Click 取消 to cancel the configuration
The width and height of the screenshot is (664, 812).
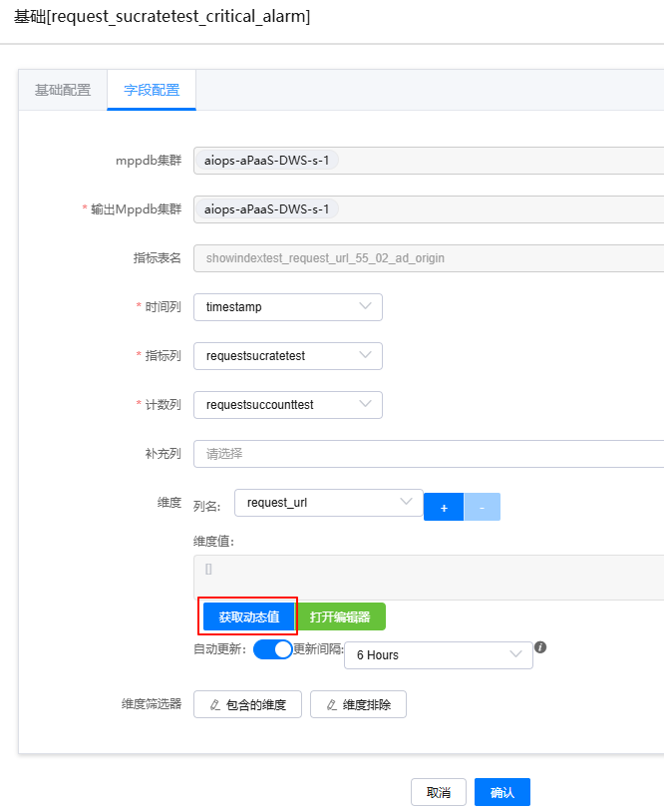(439, 792)
